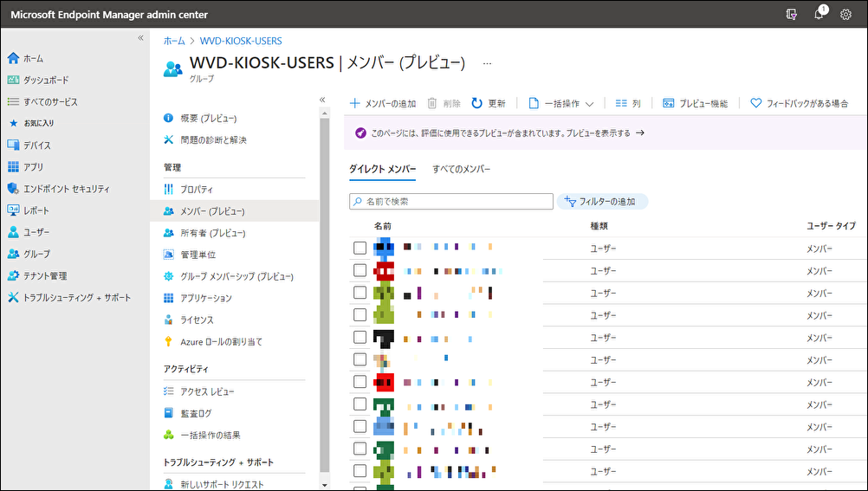This screenshot has width=868, height=491.
Task: Click the Group memberships gear icon
Action: click(168, 276)
